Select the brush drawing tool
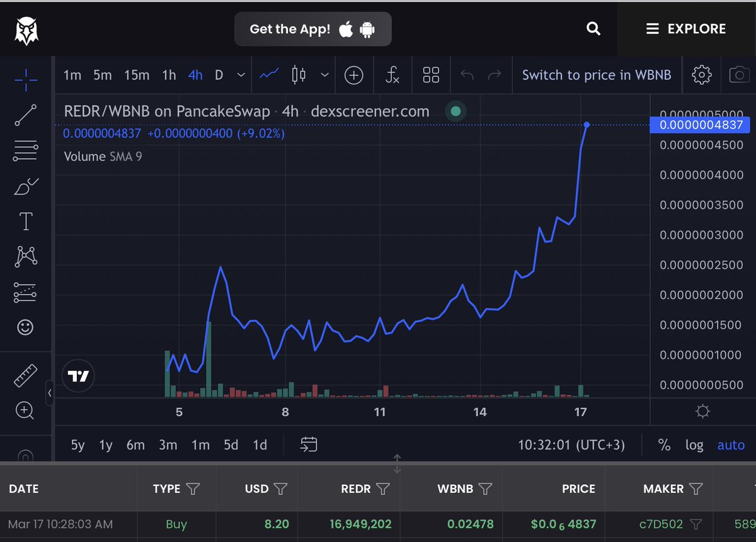 tap(25, 187)
